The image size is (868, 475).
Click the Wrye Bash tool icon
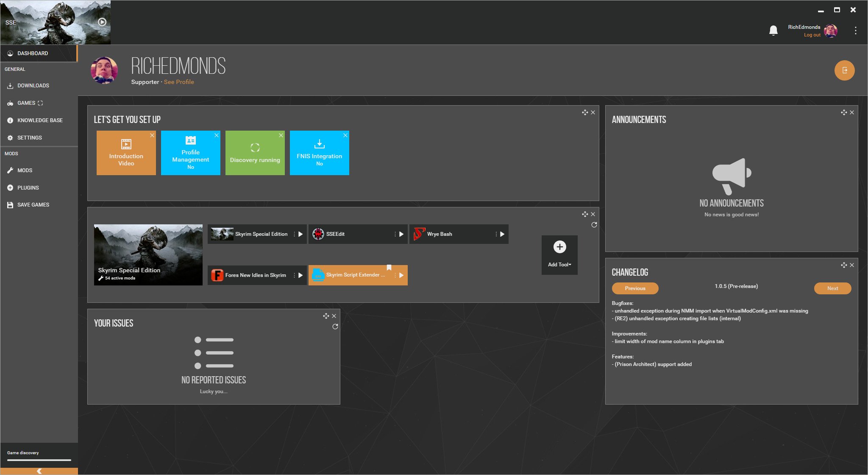click(418, 233)
